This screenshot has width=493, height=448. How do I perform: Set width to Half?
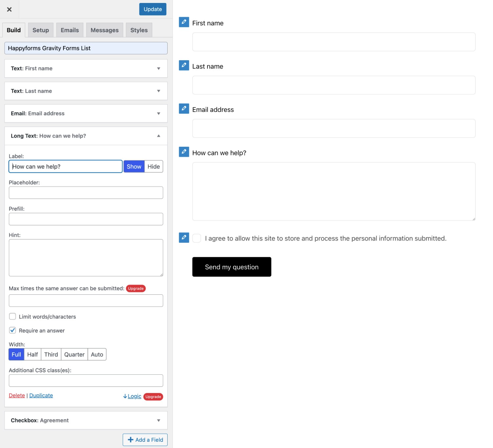coord(33,355)
